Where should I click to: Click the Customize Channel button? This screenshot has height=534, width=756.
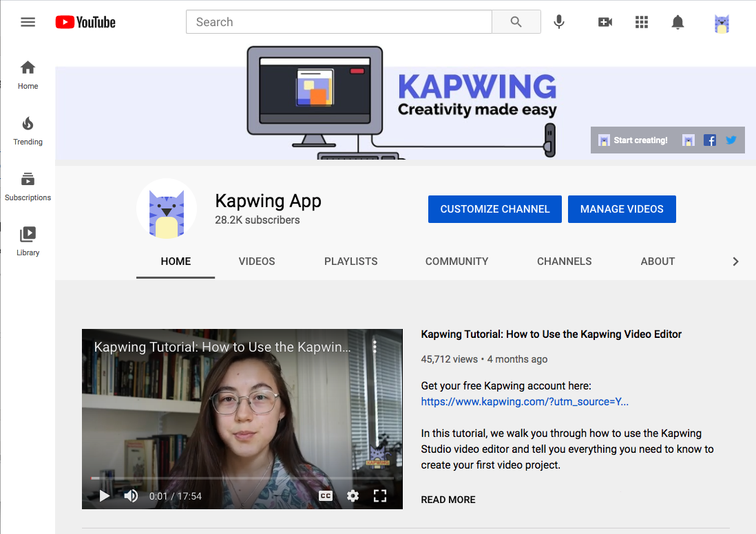[495, 209]
